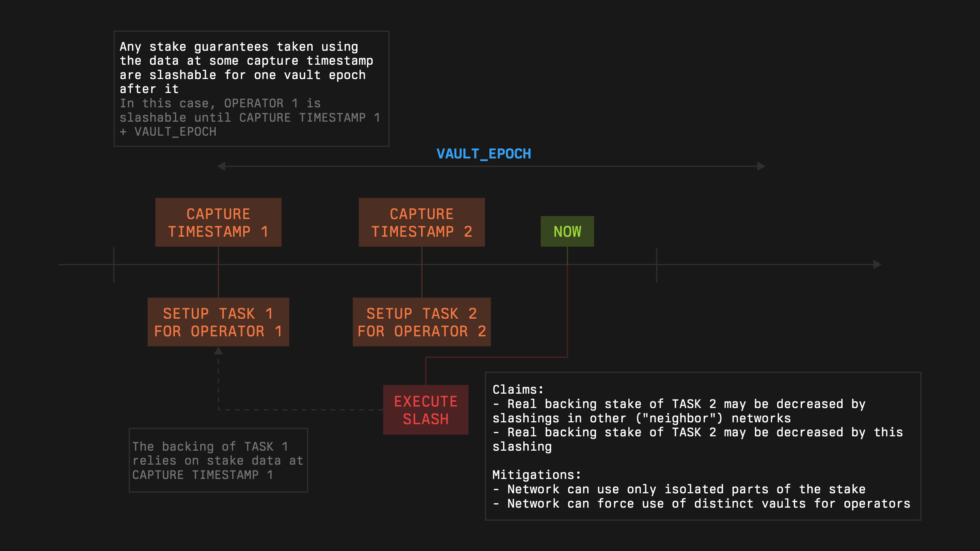
Task: Click the blue VAULT_EPOCH label
Action: coord(484,154)
